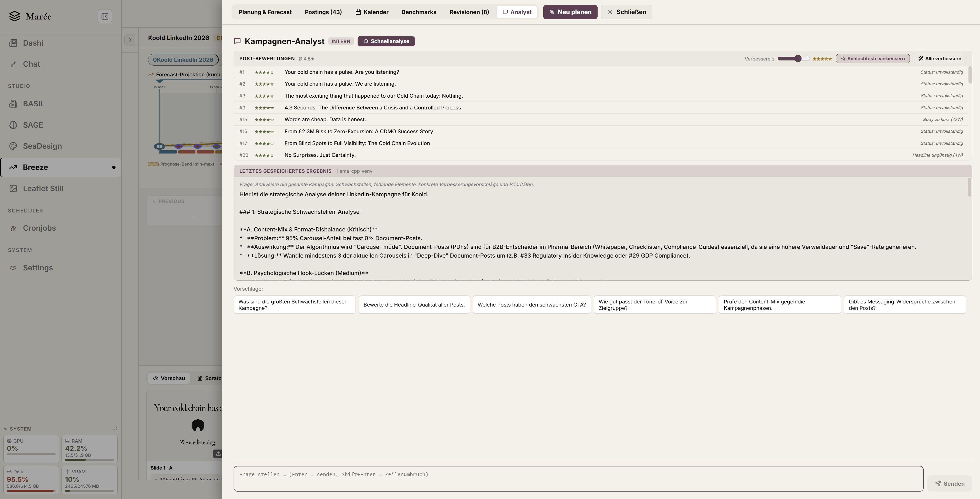Click the RAM usage card
Image resolution: width=980 pixels, height=499 pixels.
tap(89, 449)
